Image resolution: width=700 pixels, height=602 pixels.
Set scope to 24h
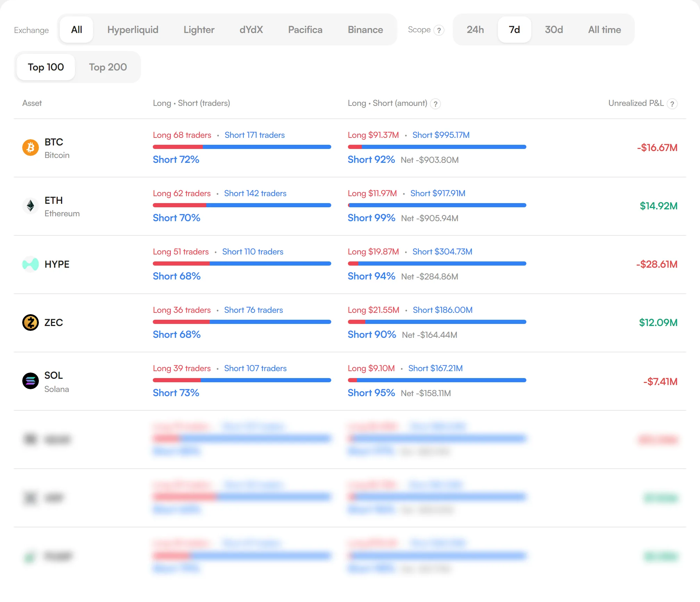tap(475, 30)
